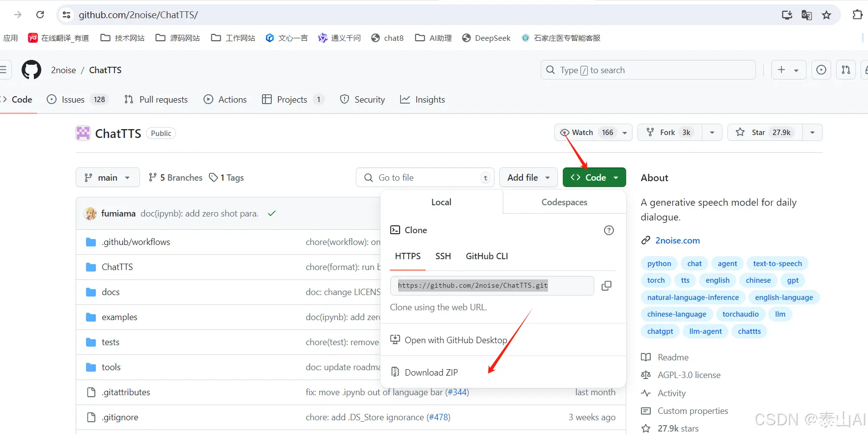The height and width of the screenshot is (434, 868).
Task: Click the ChatTTS repository avatar image
Action: click(x=83, y=133)
